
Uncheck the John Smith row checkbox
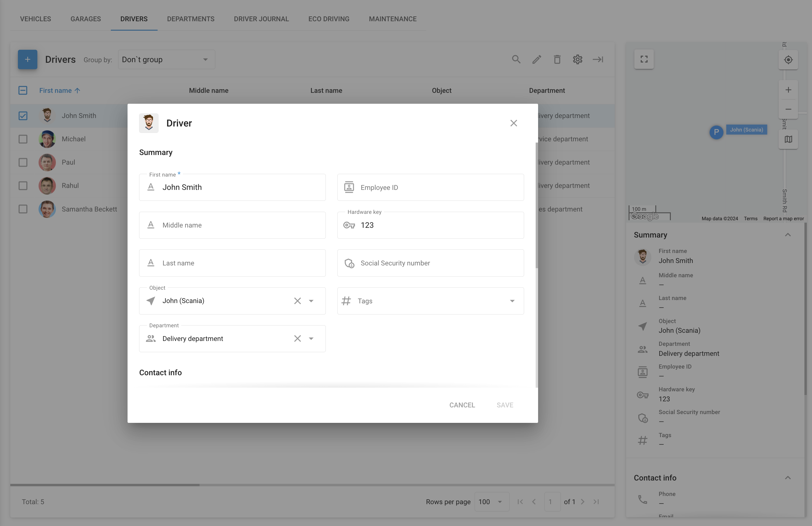[x=23, y=116]
